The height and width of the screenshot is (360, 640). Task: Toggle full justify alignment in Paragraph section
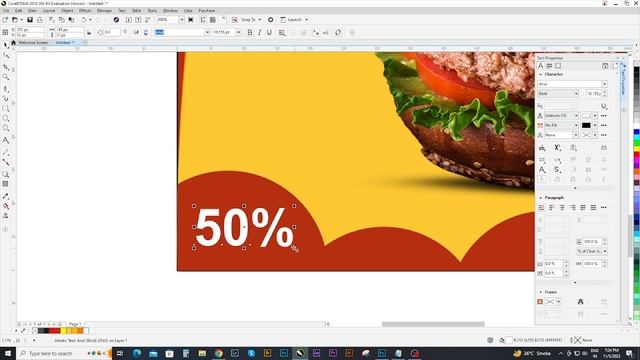click(x=583, y=207)
